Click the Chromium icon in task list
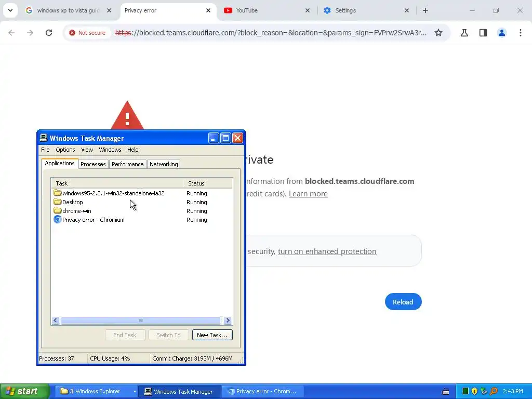This screenshot has height=399, width=532. (x=57, y=220)
